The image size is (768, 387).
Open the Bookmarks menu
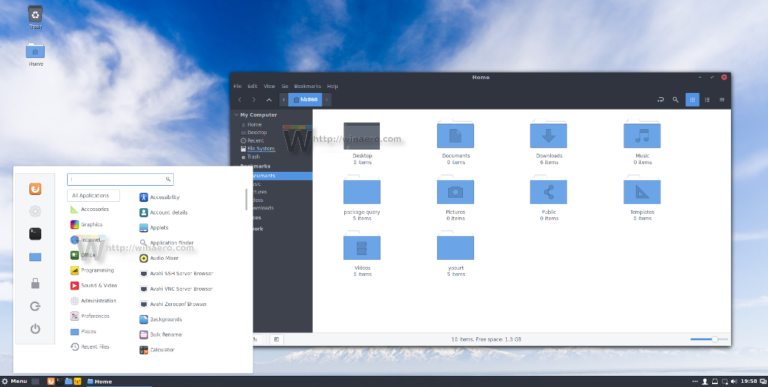[308, 86]
